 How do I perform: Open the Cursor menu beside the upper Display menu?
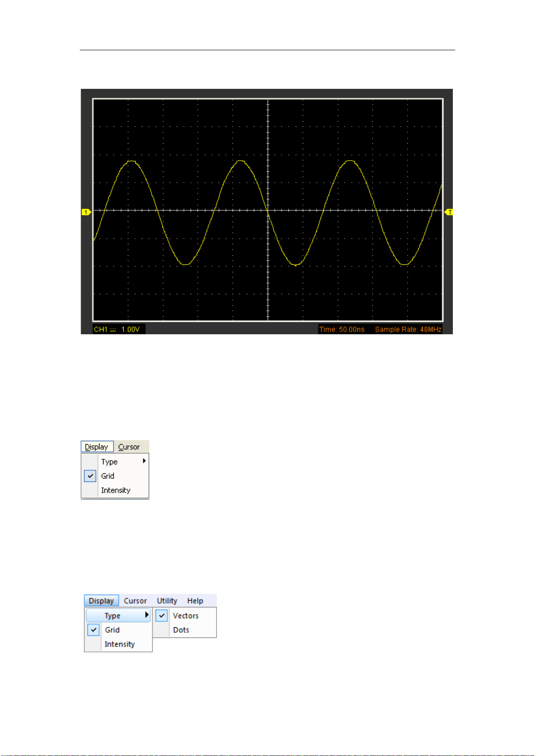tap(129, 447)
